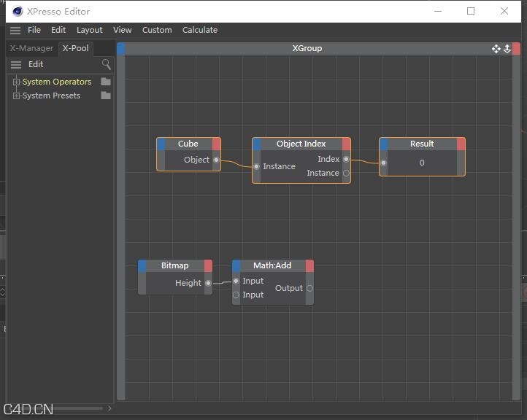This screenshot has height=420, width=527.
Task: Open the View menu
Action: (x=123, y=30)
